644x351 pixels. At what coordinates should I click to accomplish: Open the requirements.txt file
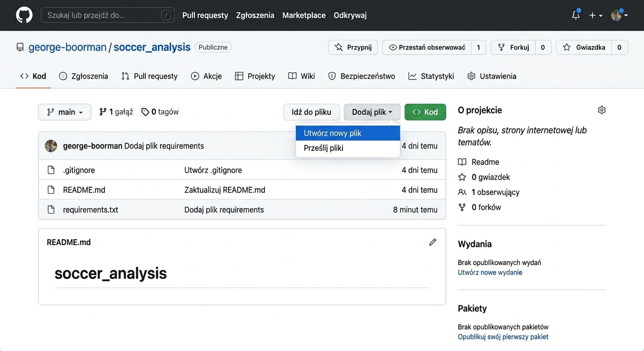[91, 210]
